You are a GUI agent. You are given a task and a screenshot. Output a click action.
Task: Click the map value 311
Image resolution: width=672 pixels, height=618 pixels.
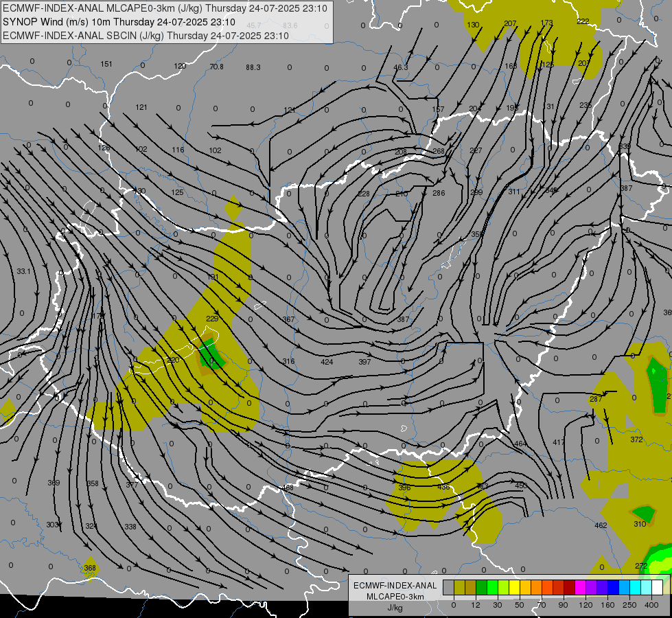(x=514, y=192)
